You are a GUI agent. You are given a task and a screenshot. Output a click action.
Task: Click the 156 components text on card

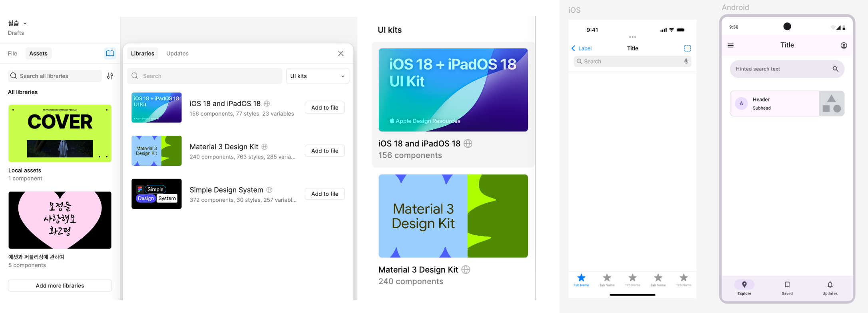click(410, 155)
